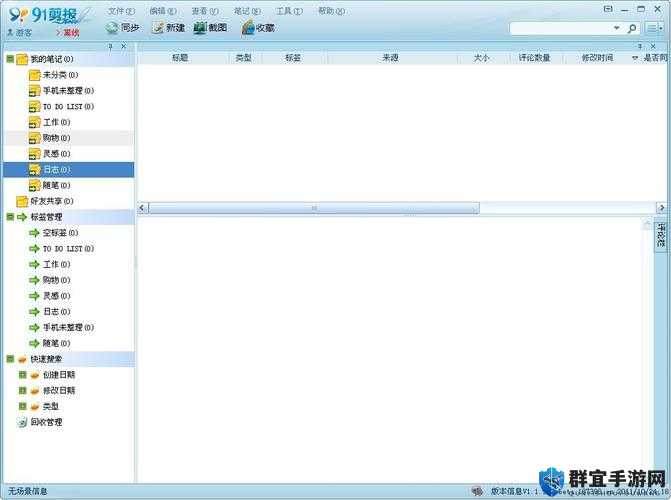
Task: Collapse the 我的笔记 tree node
Action: [x=10, y=59]
